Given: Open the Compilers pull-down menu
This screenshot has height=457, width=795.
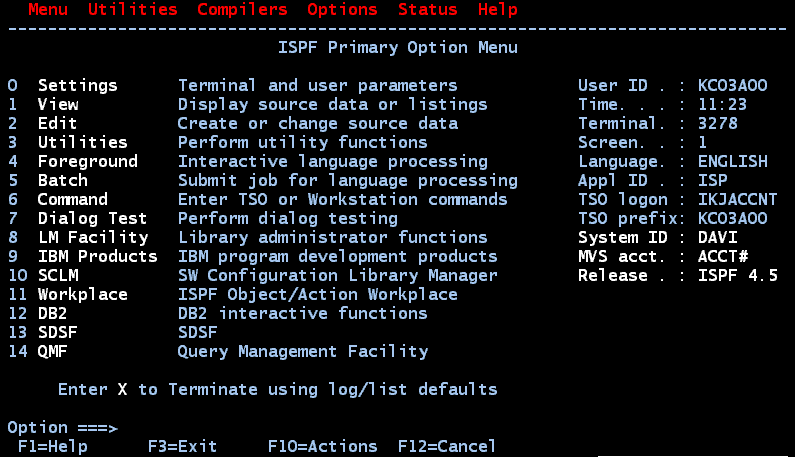Looking at the screenshot, I should point(242,9).
